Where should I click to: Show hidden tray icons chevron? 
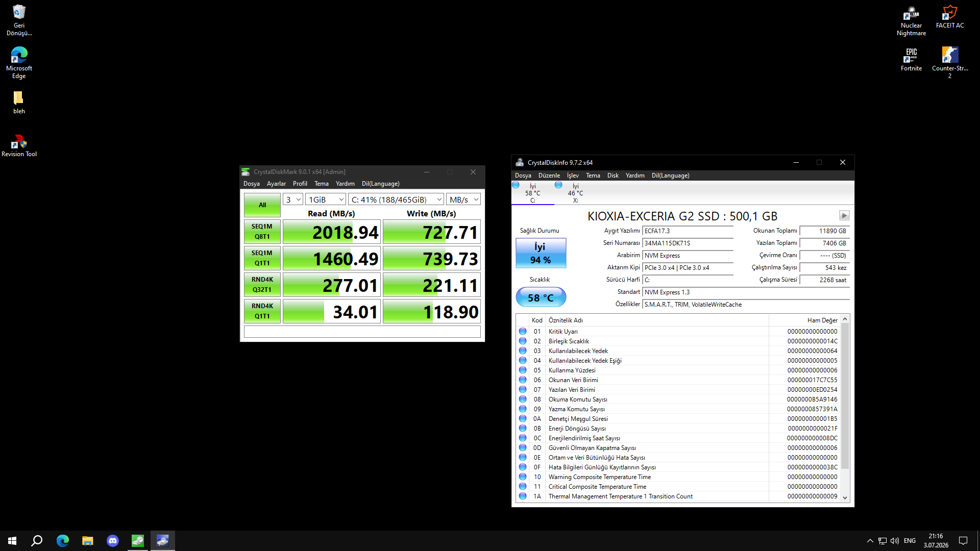click(870, 541)
